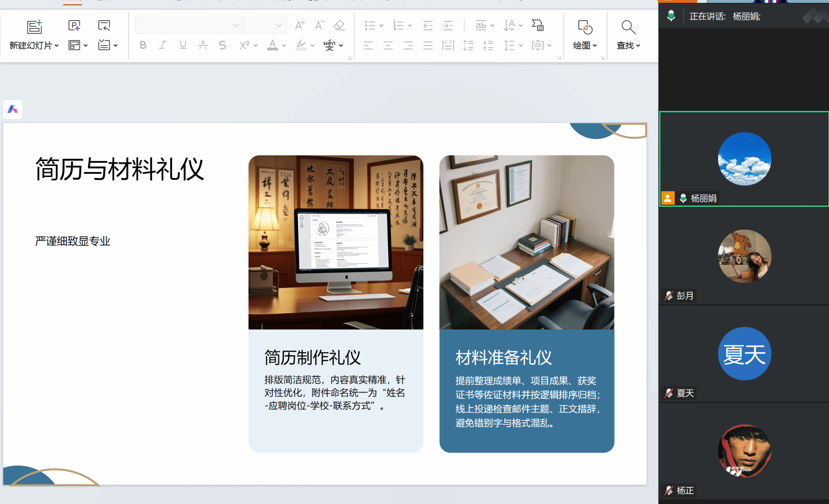
Task: Toggle italic formatting
Action: (163, 45)
